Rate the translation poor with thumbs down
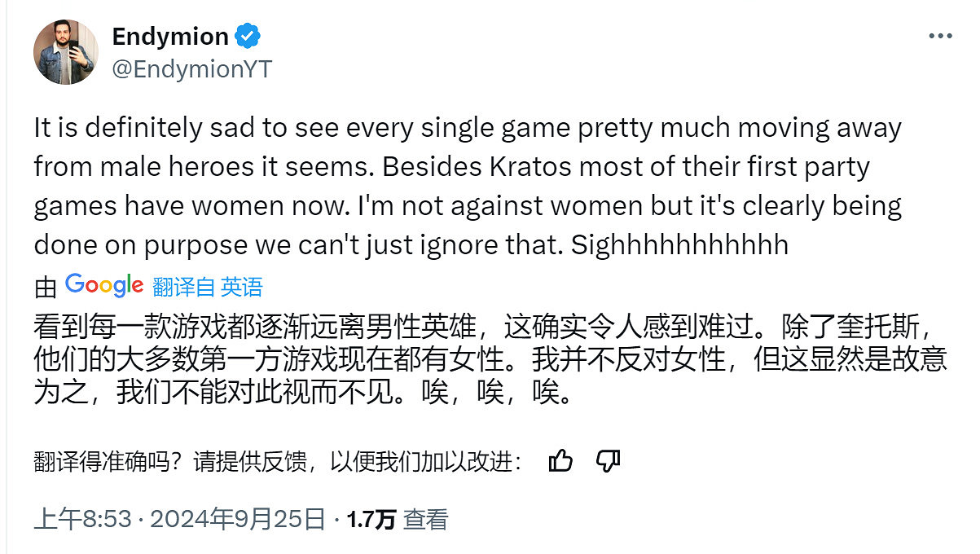980x554 pixels. pos(607,460)
